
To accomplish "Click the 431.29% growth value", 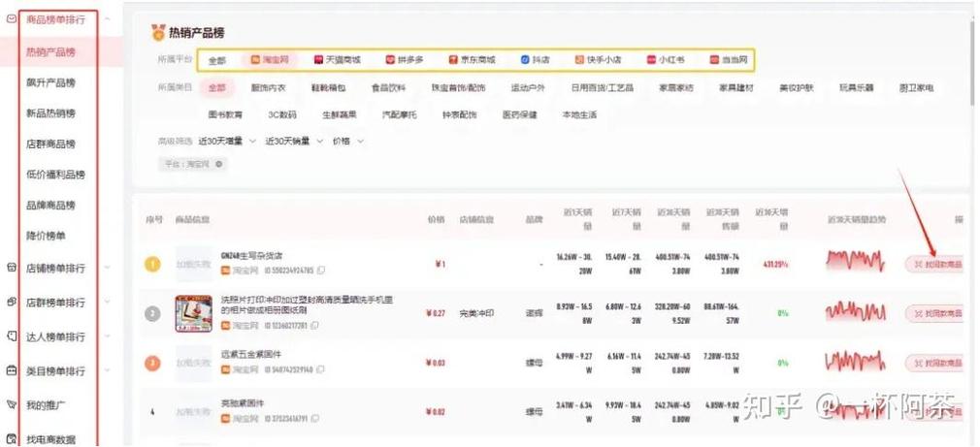I will (x=775, y=264).
